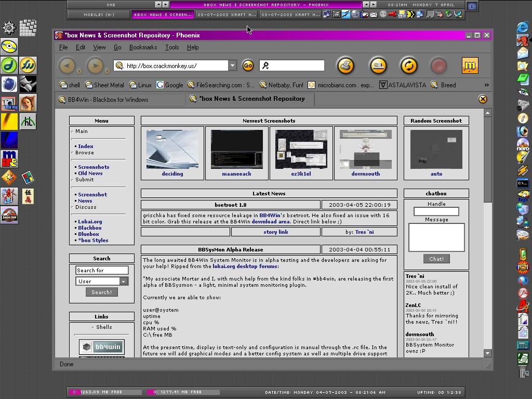Image resolution: width=532 pixels, height=399 pixels.
Task: Open the 'maaneeack' screenshot thumbnail
Action: pos(237,149)
